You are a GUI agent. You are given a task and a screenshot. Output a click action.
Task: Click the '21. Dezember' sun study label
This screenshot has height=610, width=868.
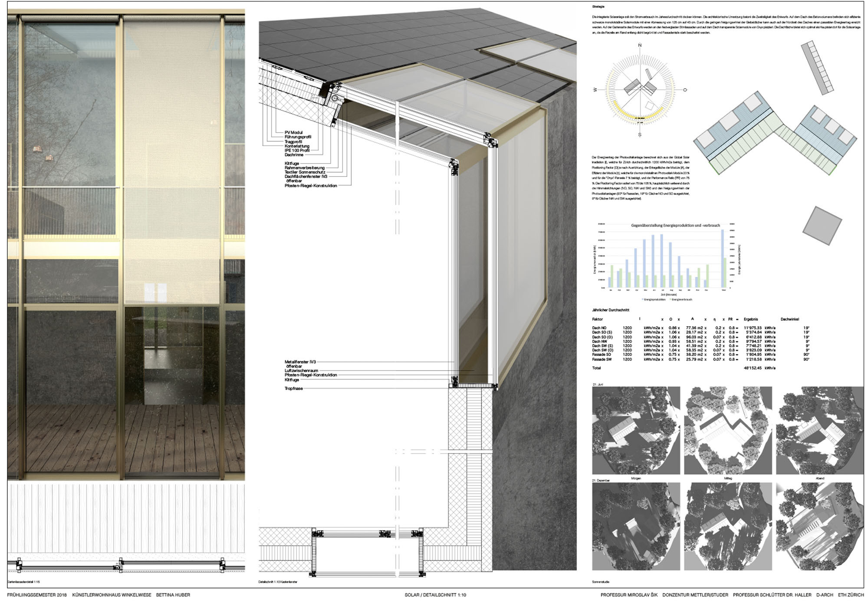[601, 481]
